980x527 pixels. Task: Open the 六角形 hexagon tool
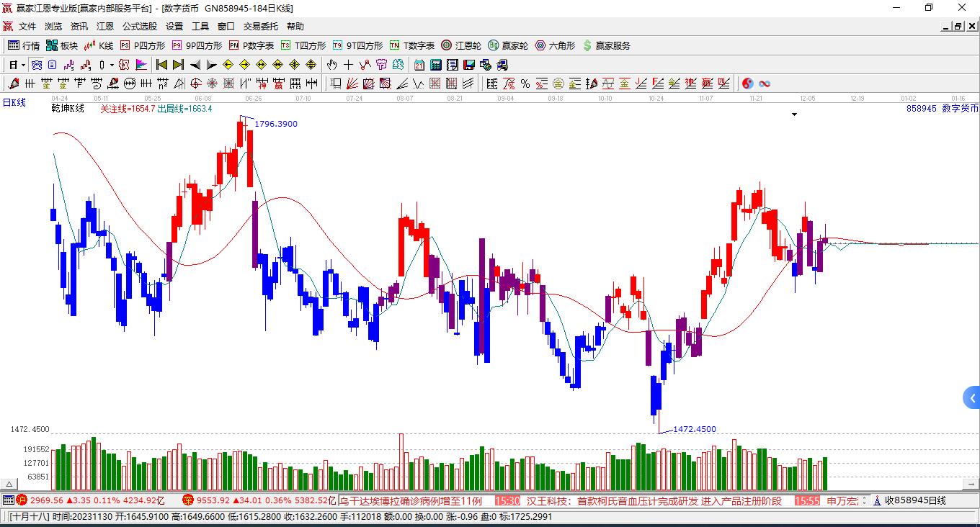[x=555, y=45]
